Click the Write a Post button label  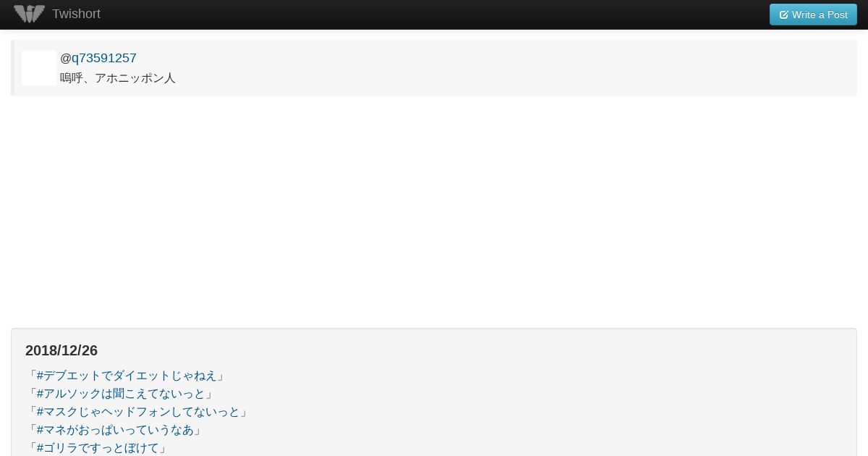pos(820,14)
